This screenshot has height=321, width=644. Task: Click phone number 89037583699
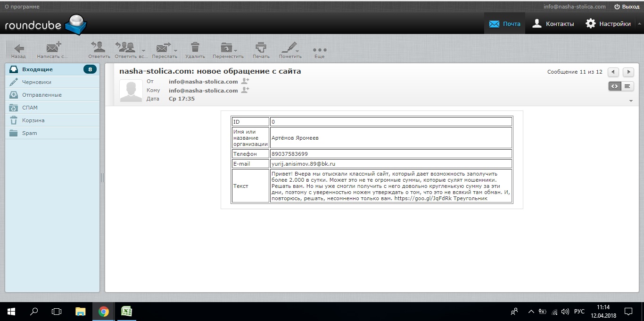(x=289, y=154)
